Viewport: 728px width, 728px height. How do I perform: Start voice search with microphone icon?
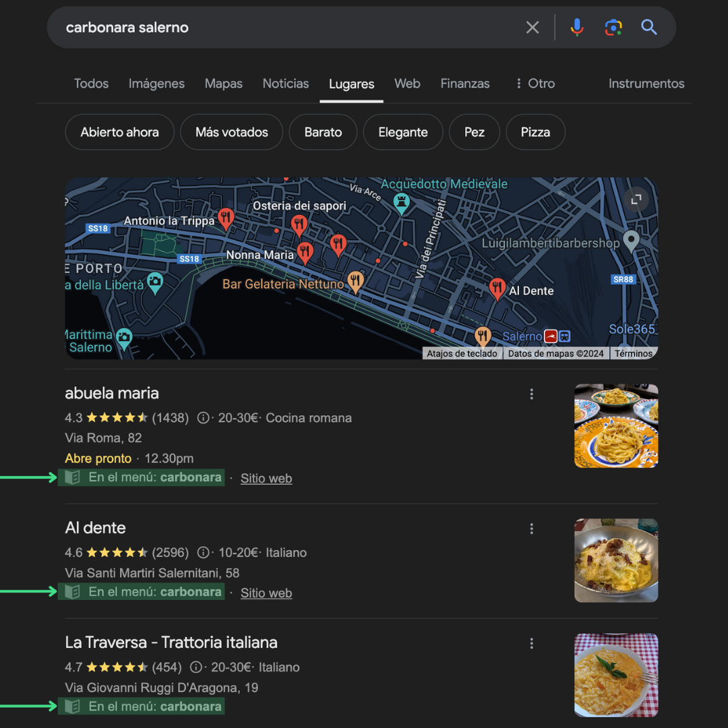point(576,28)
